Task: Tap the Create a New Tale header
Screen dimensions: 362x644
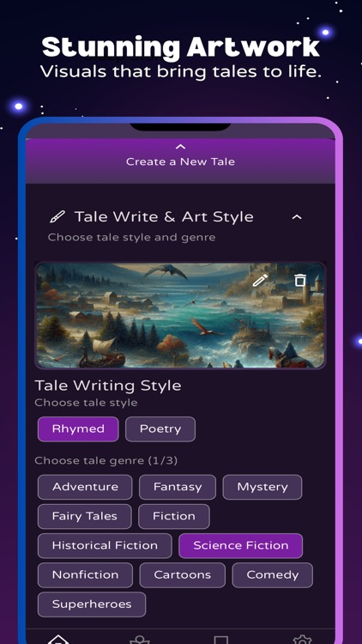Action: pyautogui.click(x=181, y=161)
